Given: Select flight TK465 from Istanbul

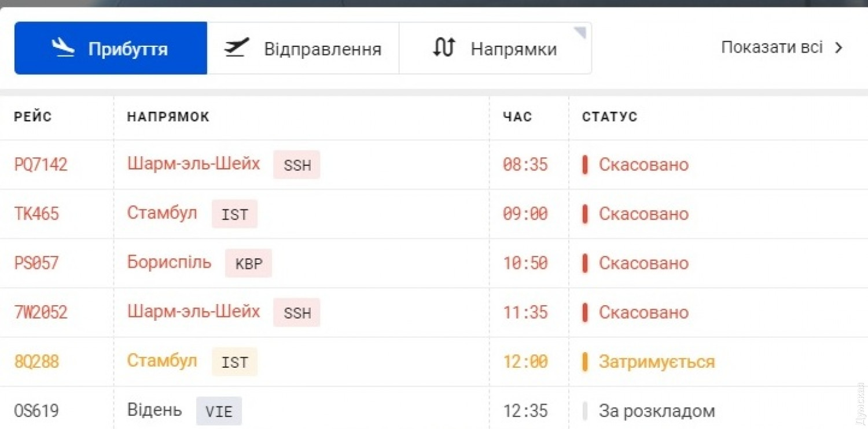Looking at the screenshot, I should coord(36,214).
